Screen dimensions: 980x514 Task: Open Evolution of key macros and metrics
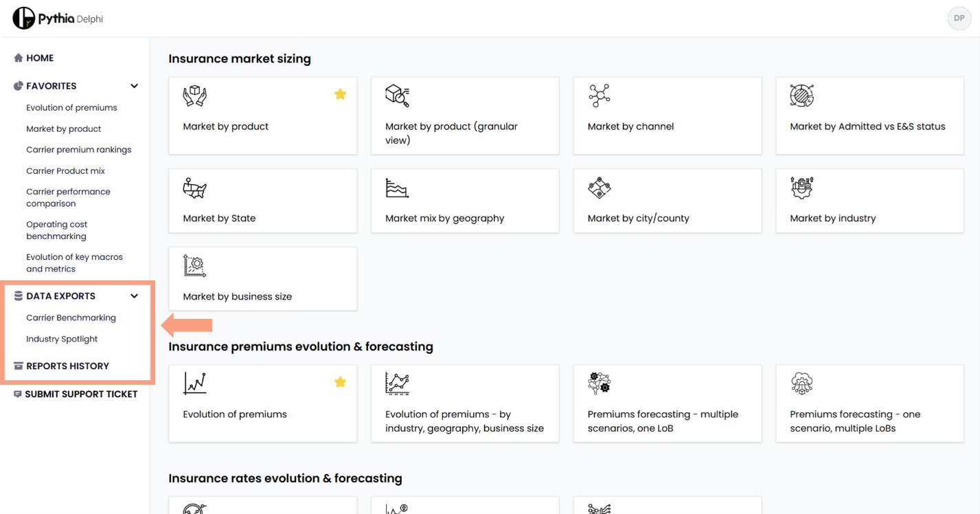tap(74, 263)
